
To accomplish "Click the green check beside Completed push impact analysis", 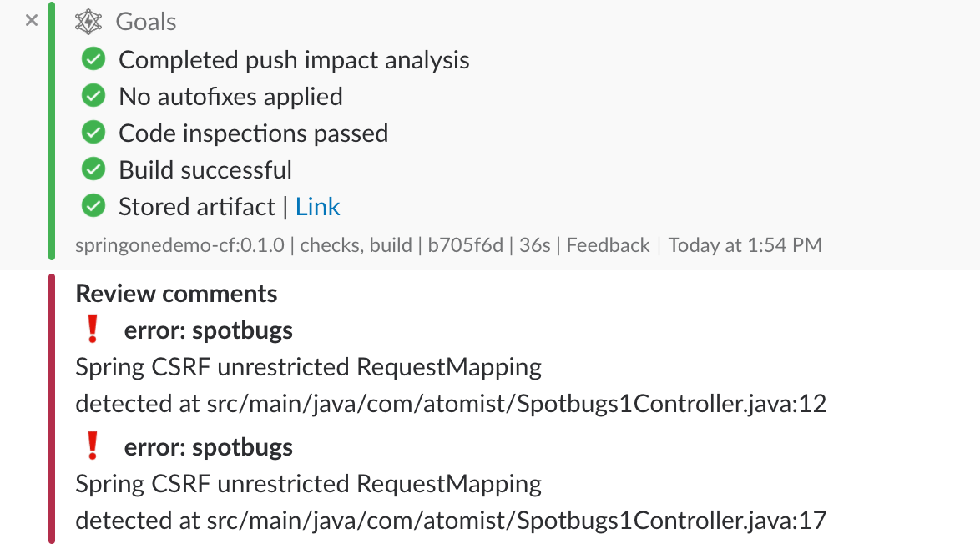I will (93, 59).
